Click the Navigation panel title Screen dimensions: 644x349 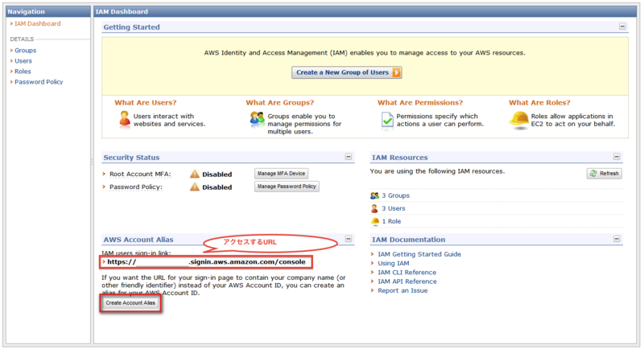(x=26, y=11)
